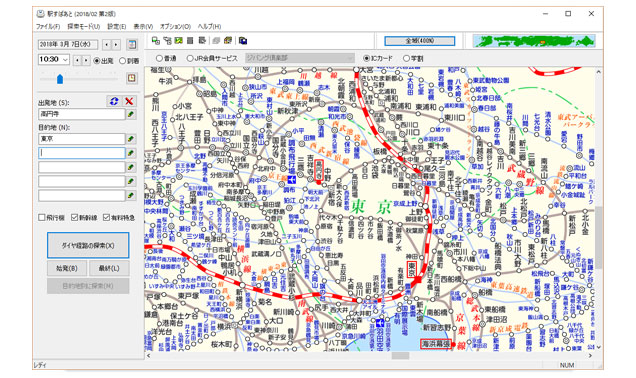The image size is (636, 378).
Task: Click the app icon in the title bar
Action: 40,13
